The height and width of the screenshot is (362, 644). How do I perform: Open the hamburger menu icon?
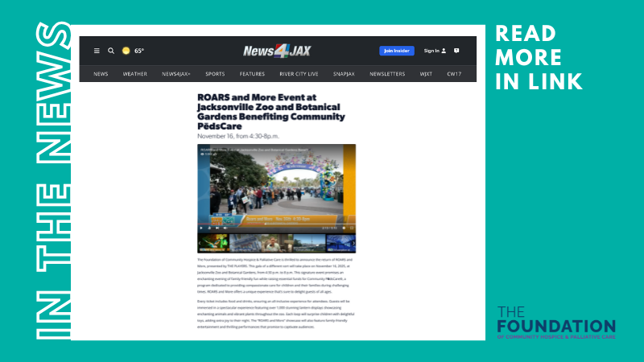pyautogui.click(x=97, y=51)
